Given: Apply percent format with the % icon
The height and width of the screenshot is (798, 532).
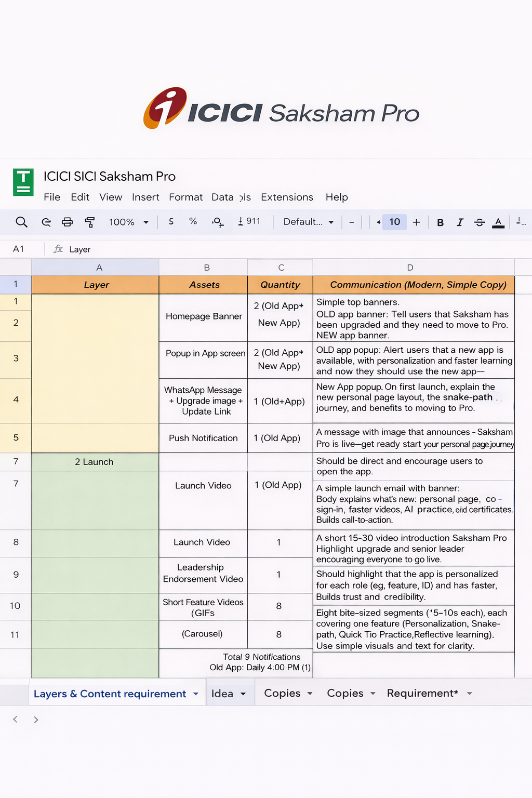Looking at the screenshot, I should coord(193,221).
